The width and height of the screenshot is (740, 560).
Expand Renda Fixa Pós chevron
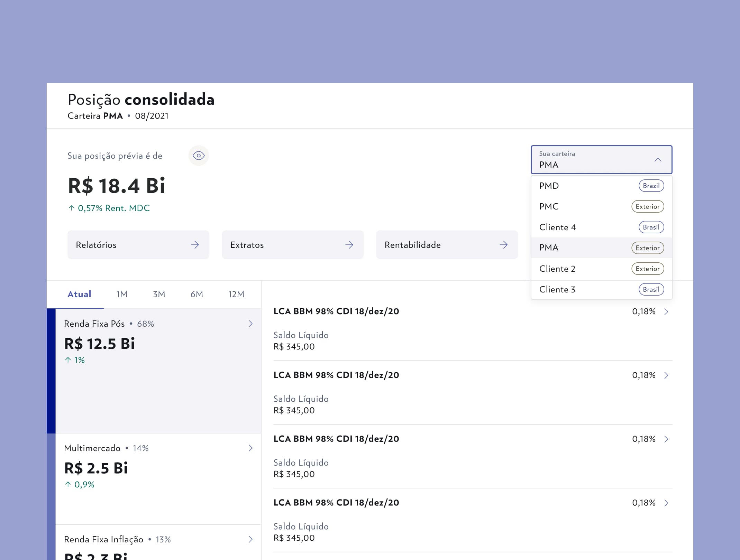250,324
